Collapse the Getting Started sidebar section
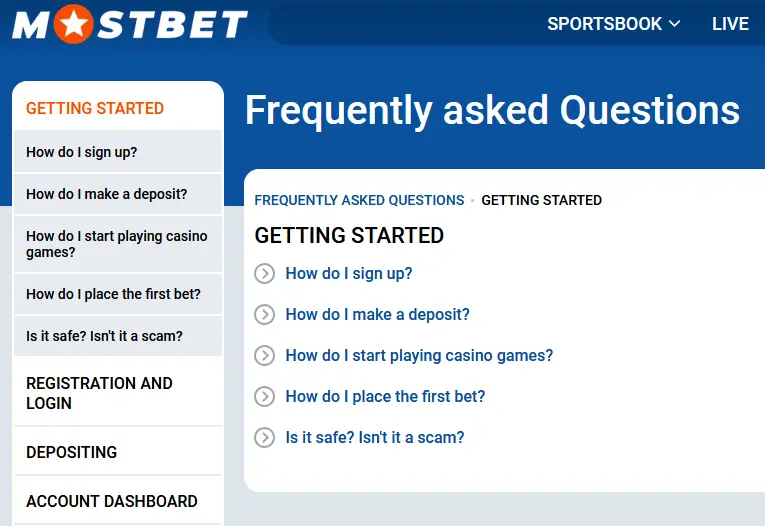The image size is (765, 526). click(x=95, y=108)
